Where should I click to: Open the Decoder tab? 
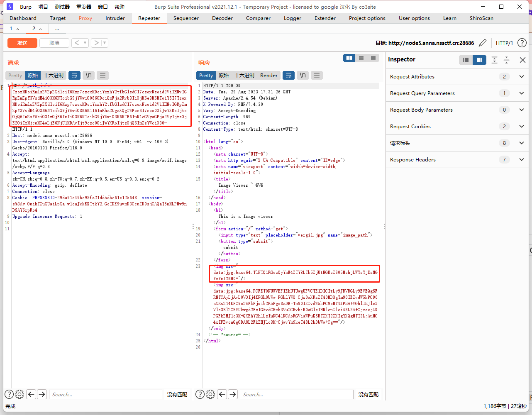click(222, 18)
